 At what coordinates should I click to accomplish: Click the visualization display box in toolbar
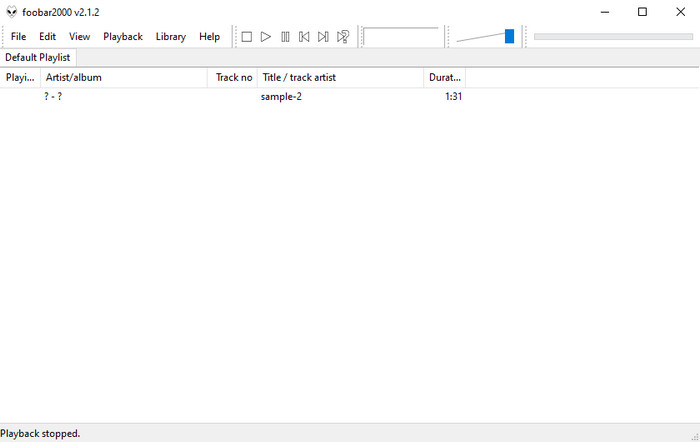tap(401, 36)
